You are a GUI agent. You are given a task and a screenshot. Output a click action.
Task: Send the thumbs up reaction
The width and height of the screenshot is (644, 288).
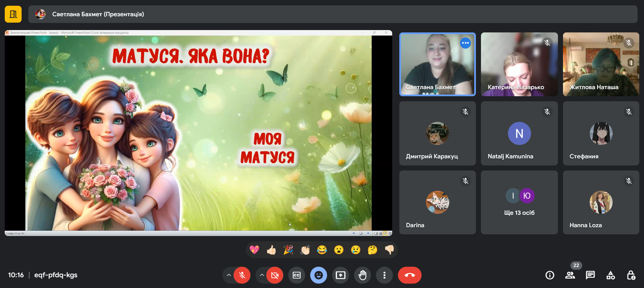271,250
